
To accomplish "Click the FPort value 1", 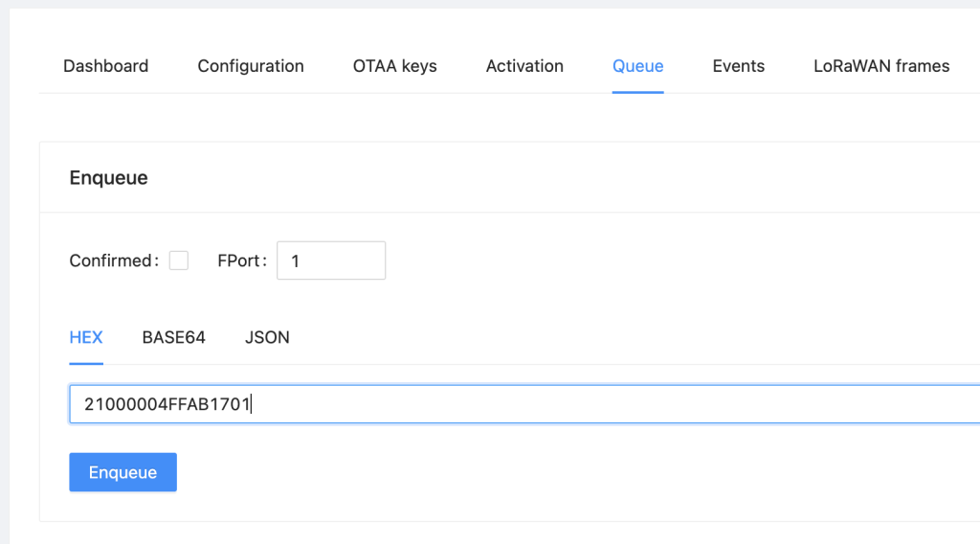I will point(295,261).
